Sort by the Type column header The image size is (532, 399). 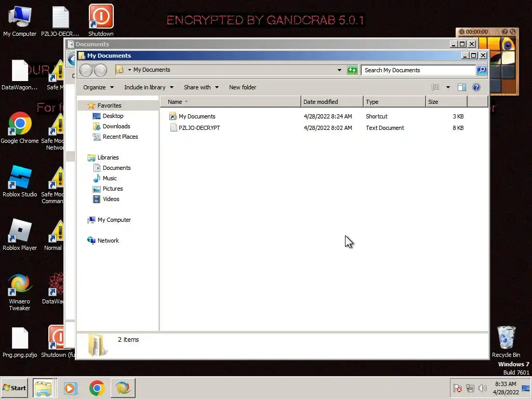pyautogui.click(x=394, y=102)
